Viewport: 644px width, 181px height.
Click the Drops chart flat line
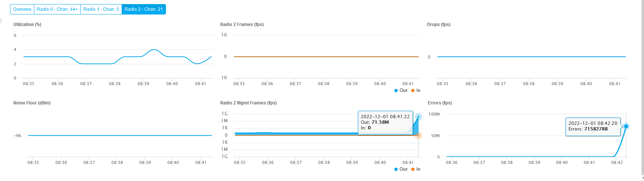(531, 56)
